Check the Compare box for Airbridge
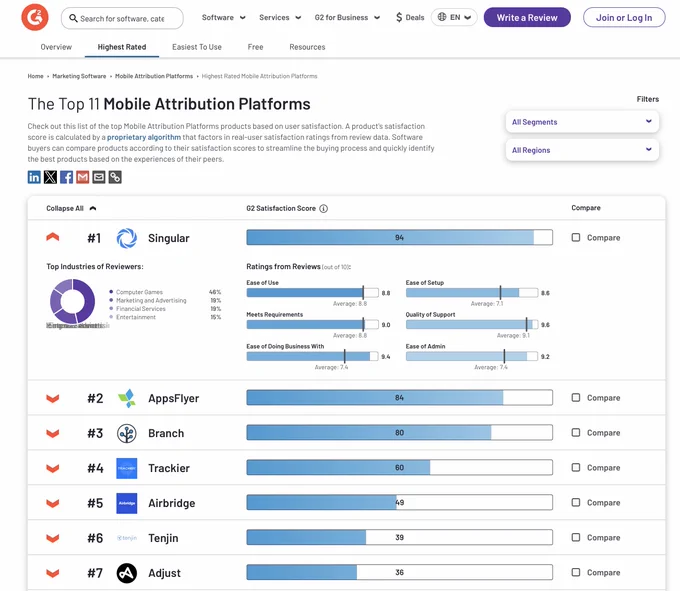The image size is (680, 591). pos(575,502)
